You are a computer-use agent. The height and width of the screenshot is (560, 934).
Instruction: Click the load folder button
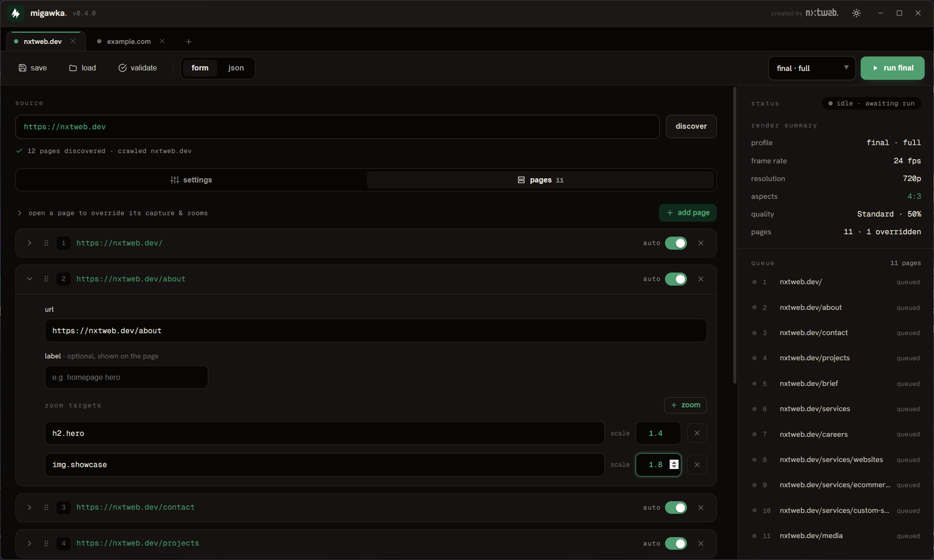(83, 68)
